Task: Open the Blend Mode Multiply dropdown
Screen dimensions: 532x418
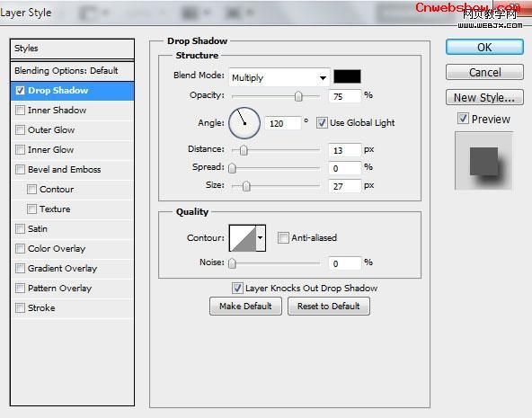Action: click(x=279, y=77)
